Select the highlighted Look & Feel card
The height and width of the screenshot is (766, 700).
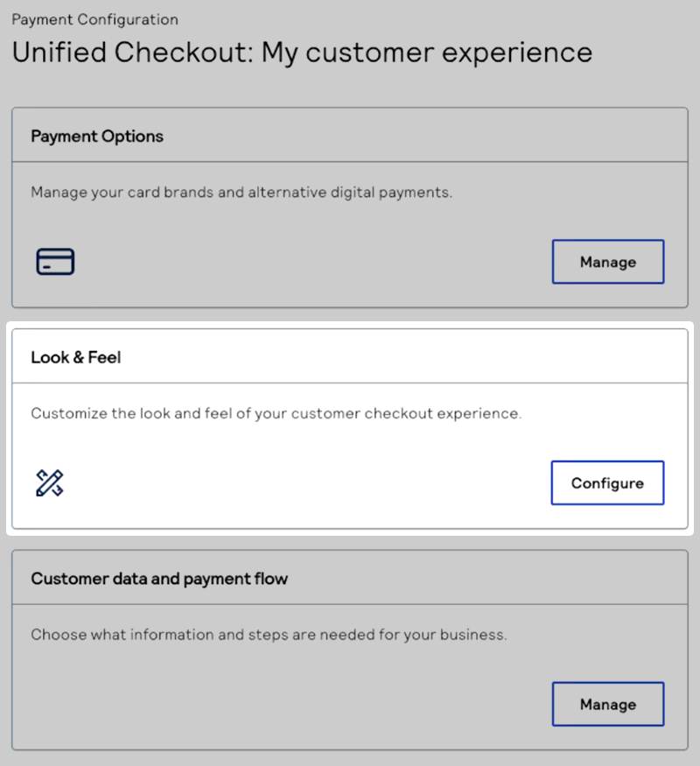click(x=350, y=429)
